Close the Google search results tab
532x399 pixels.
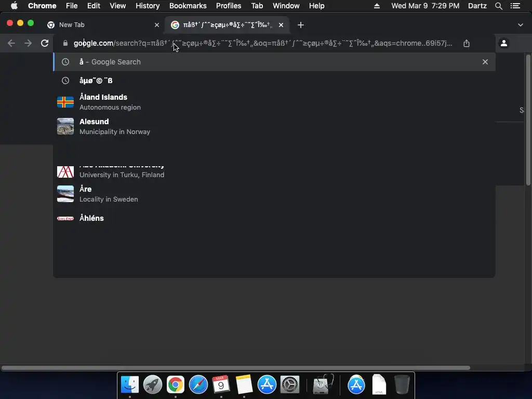(281, 25)
